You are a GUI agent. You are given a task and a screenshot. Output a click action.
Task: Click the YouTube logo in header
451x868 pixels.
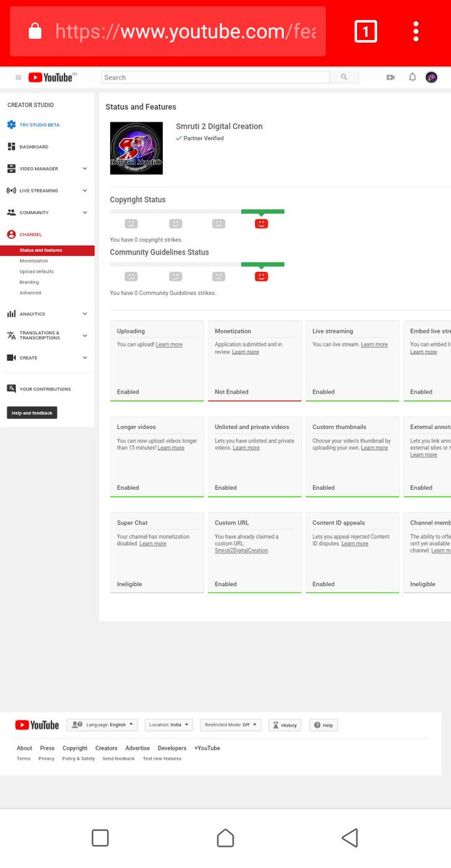pyautogui.click(x=52, y=77)
